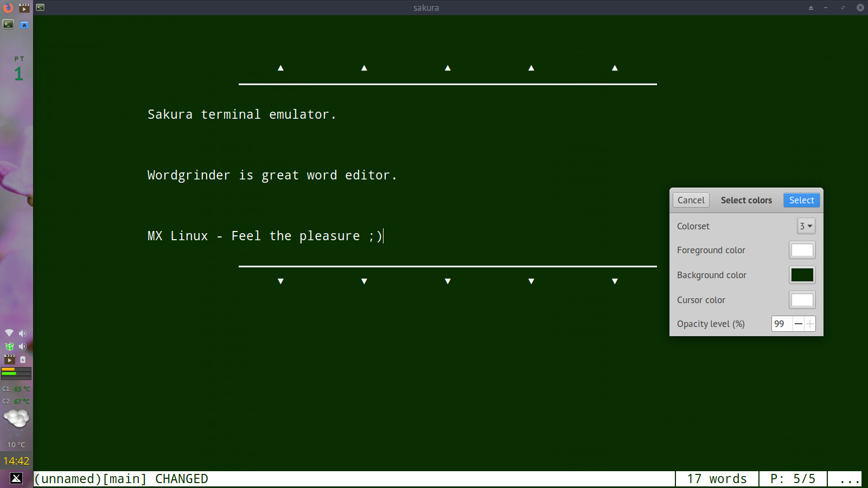
Task: Click the media player tray icon
Action: pos(9,359)
